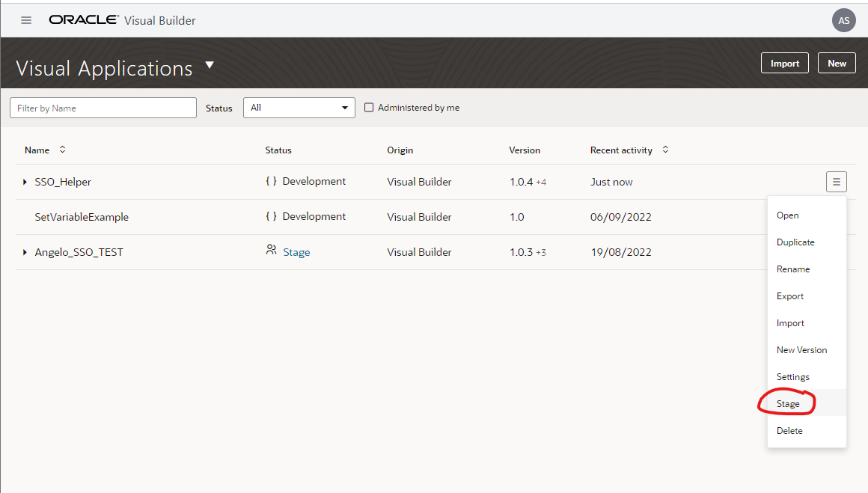Open the hamburger navigation menu
The height and width of the screenshot is (493, 868).
click(x=26, y=20)
